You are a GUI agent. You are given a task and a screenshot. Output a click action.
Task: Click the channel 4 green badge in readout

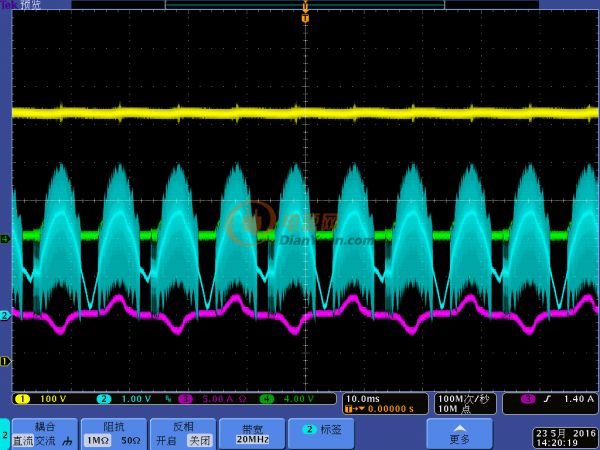tap(267, 399)
